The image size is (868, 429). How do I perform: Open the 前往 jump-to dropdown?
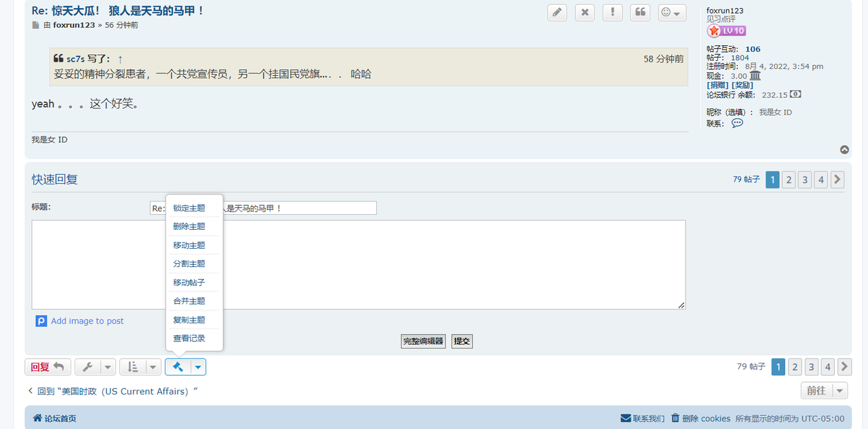point(824,390)
